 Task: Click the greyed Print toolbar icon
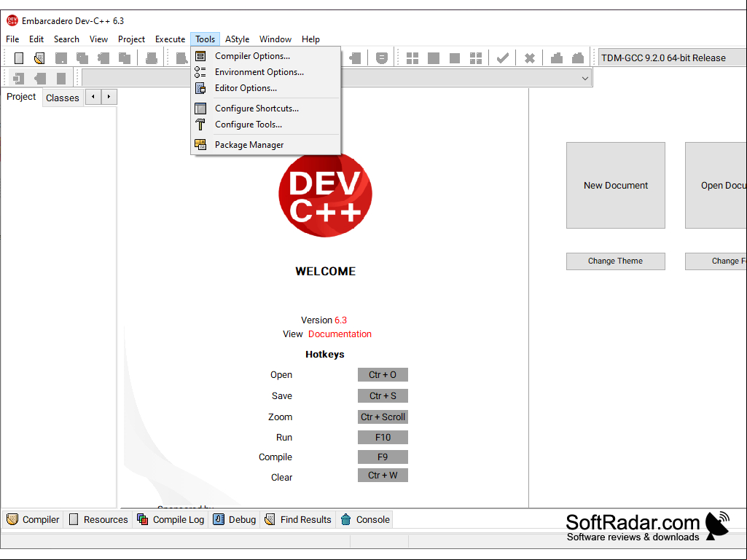152,58
